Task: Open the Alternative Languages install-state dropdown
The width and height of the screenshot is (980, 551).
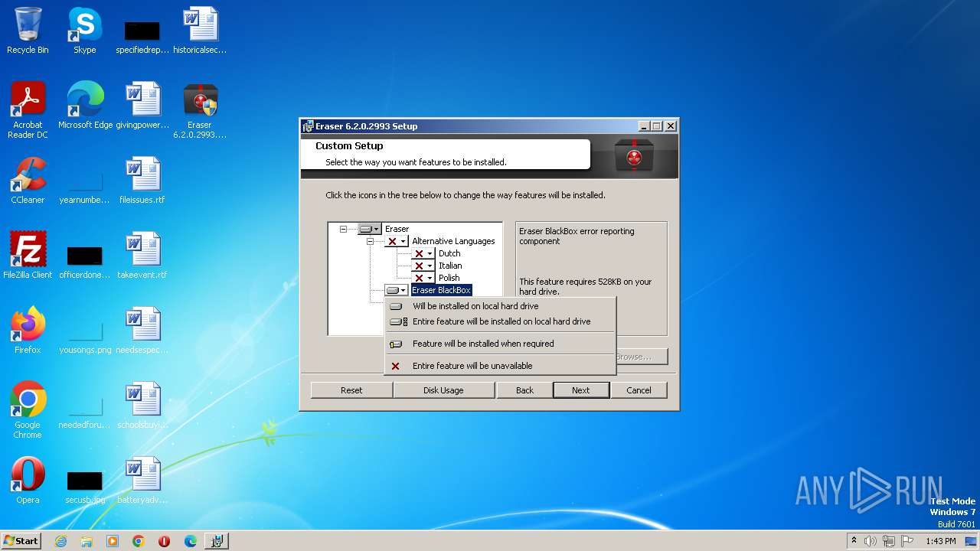Action: tap(396, 241)
